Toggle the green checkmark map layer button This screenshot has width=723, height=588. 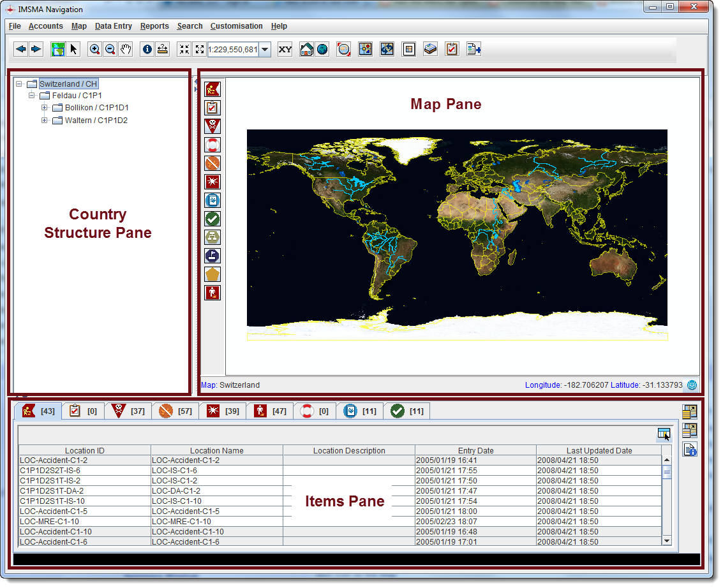(x=212, y=219)
